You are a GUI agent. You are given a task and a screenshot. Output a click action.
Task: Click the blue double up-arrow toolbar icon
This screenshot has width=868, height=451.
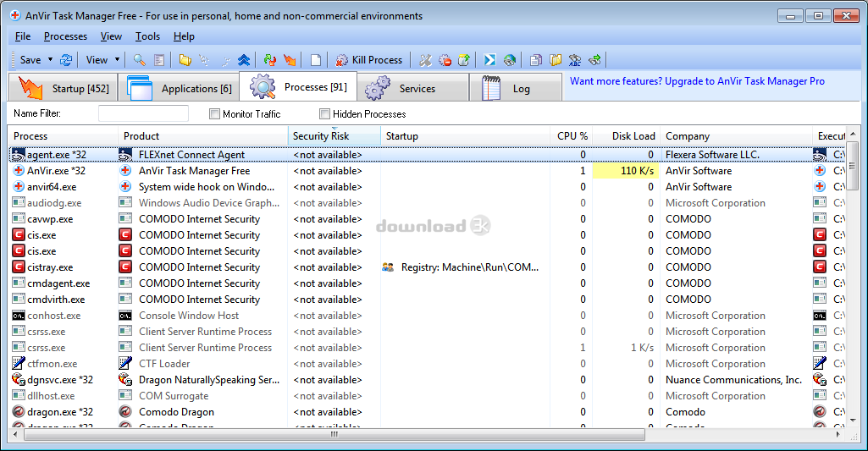[x=244, y=60]
